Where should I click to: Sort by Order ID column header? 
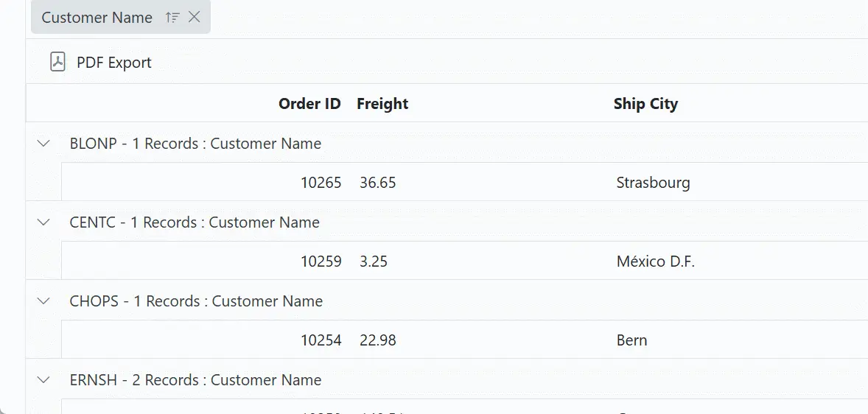point(309,104)
